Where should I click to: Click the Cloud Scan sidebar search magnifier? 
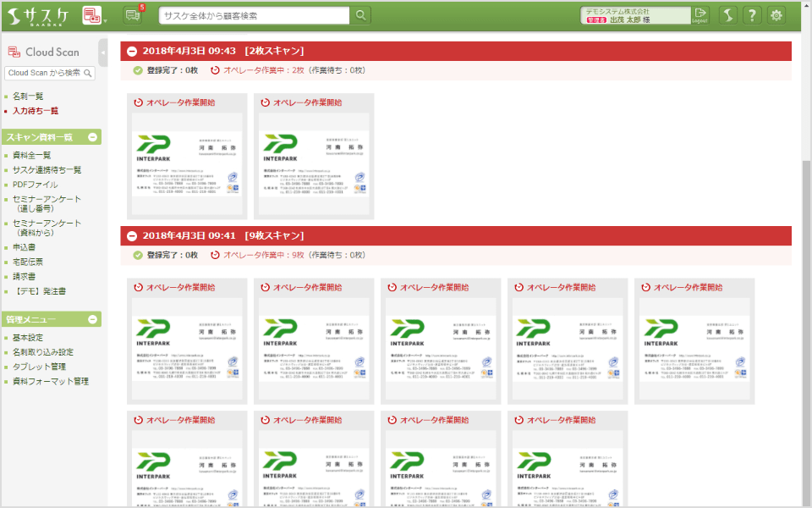tap(88, 73)
